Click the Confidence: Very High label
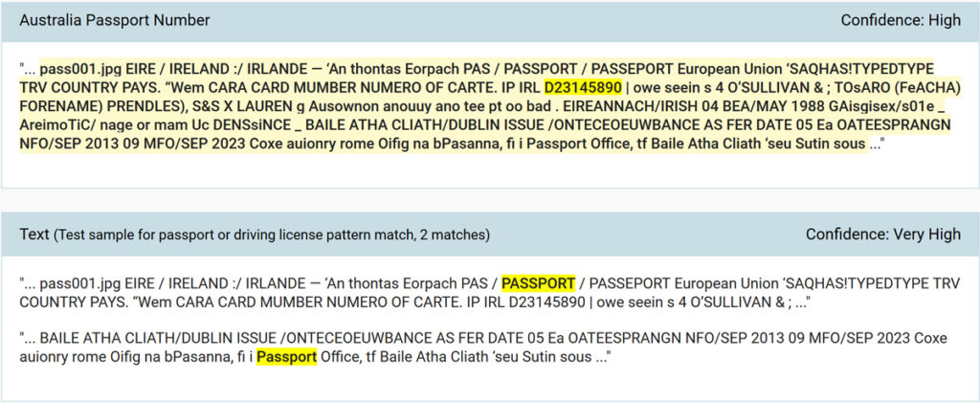Screen dimensions: 980x403 883,235
